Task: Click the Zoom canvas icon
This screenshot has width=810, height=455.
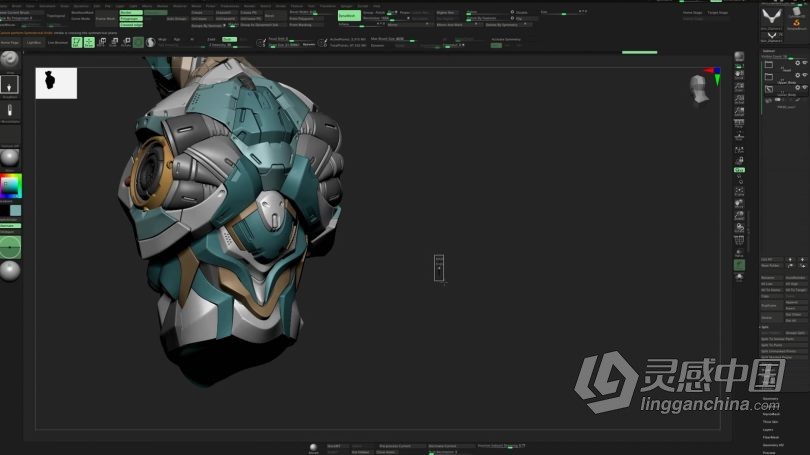Action: click(x=739, y=86)
